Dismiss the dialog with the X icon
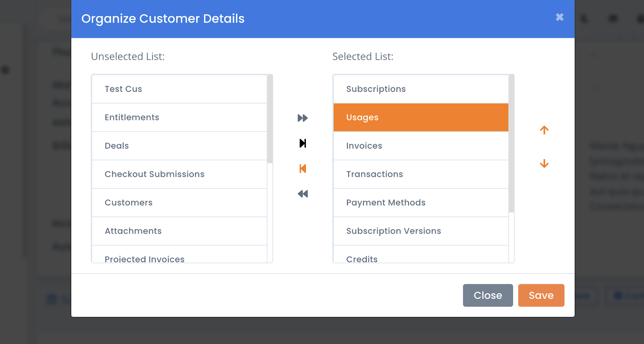 (x=559, y=17)
